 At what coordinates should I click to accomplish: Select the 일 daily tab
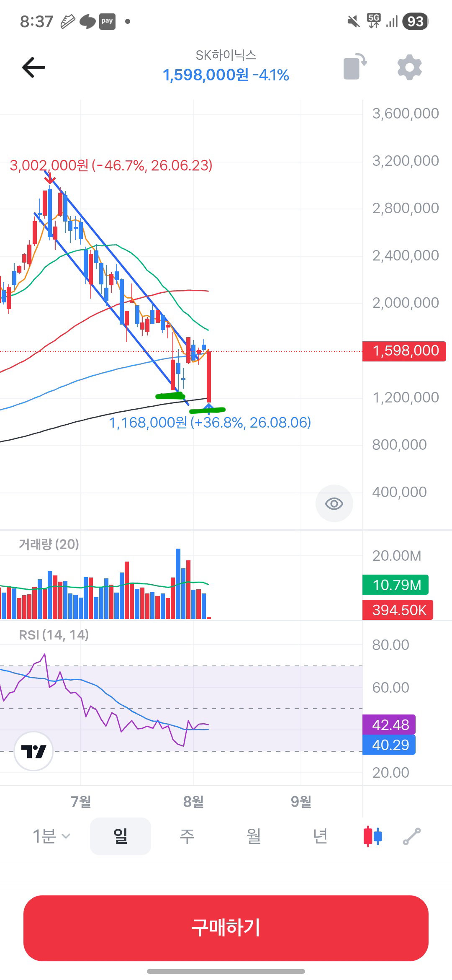click(x=121, y=836)
